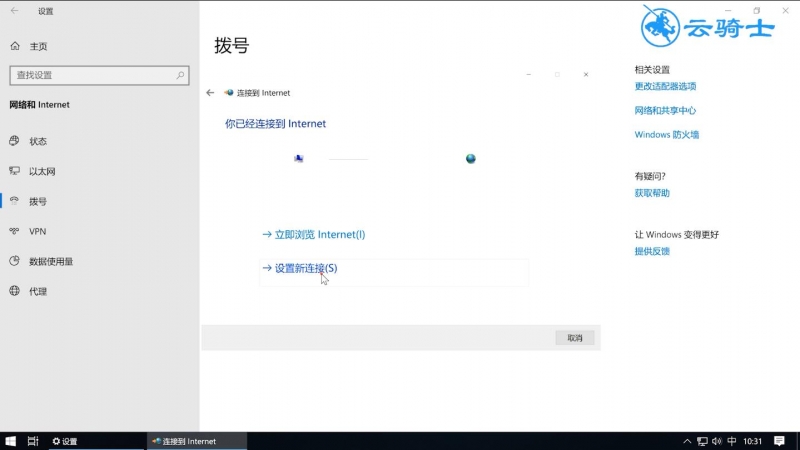Close the 连接到 Internet wizard dialog
This screenshot has width=800, height=450.
coord(586,74)
